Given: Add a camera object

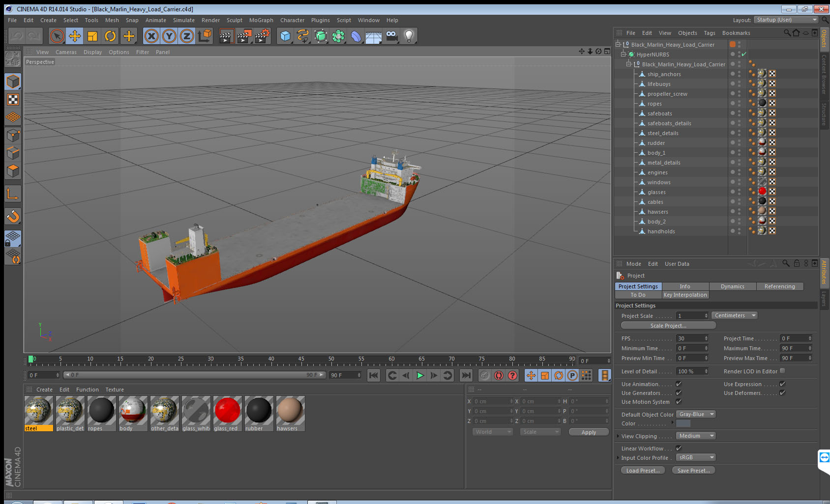Looking at the screenshot, I should tap(391, 36).
